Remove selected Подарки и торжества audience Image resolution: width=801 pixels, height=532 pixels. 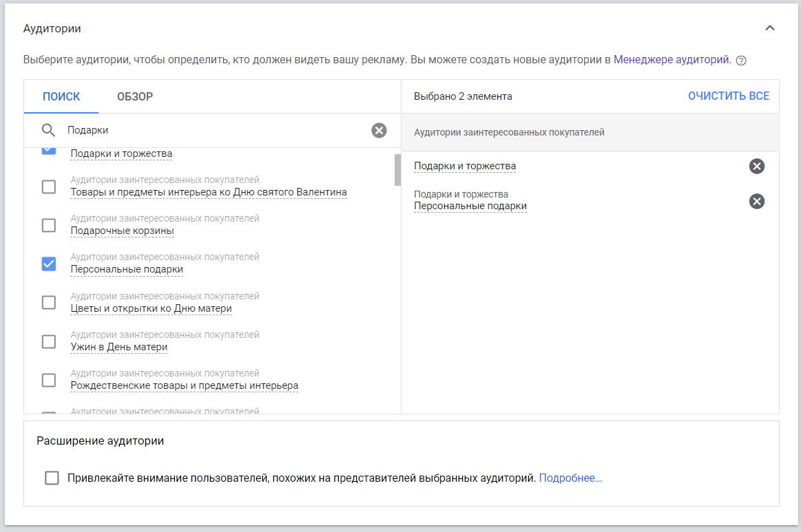756,166
